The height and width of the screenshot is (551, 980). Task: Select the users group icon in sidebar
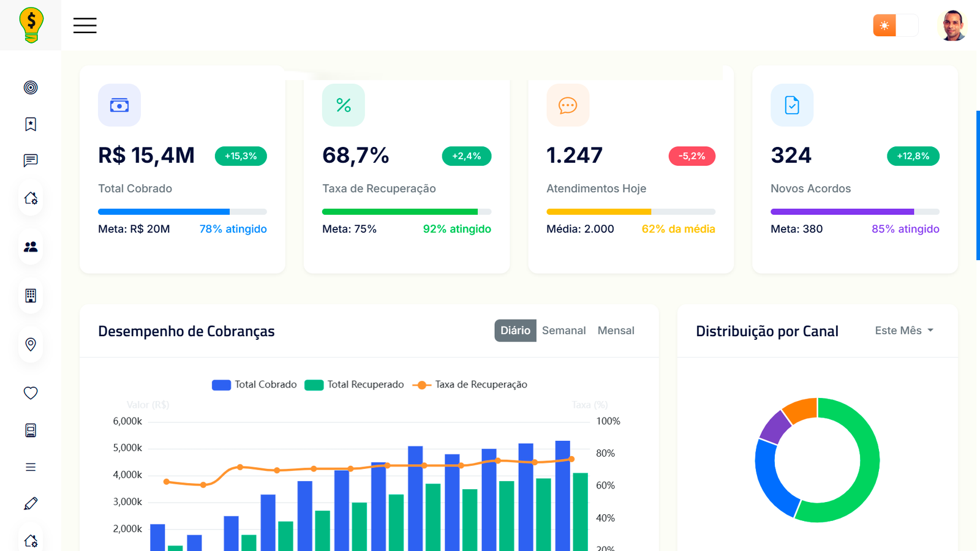[x=31, y=247]
